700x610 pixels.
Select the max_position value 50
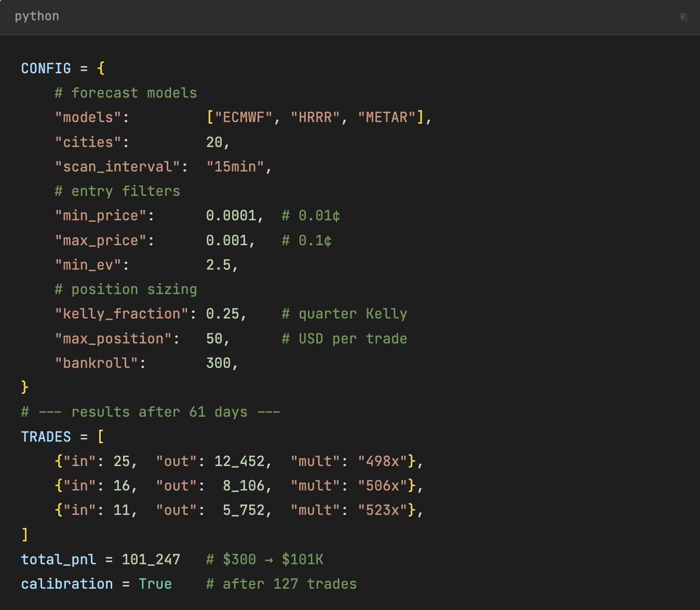(214, 339)
